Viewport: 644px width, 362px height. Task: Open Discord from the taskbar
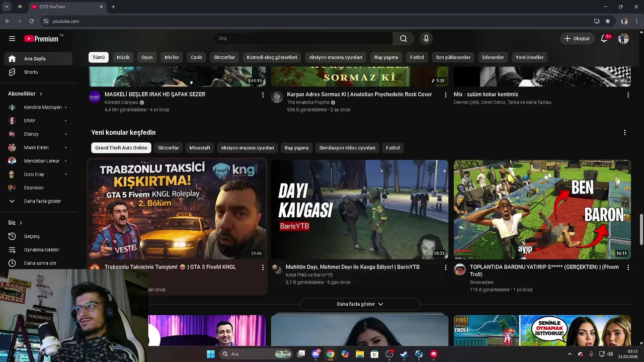coord(315,354)
